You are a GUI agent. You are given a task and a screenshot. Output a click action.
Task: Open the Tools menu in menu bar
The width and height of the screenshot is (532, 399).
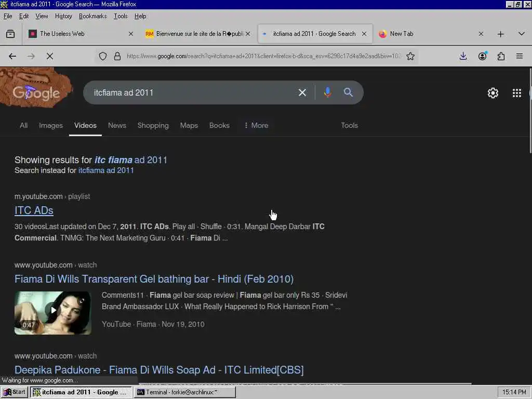pos(121,16)
